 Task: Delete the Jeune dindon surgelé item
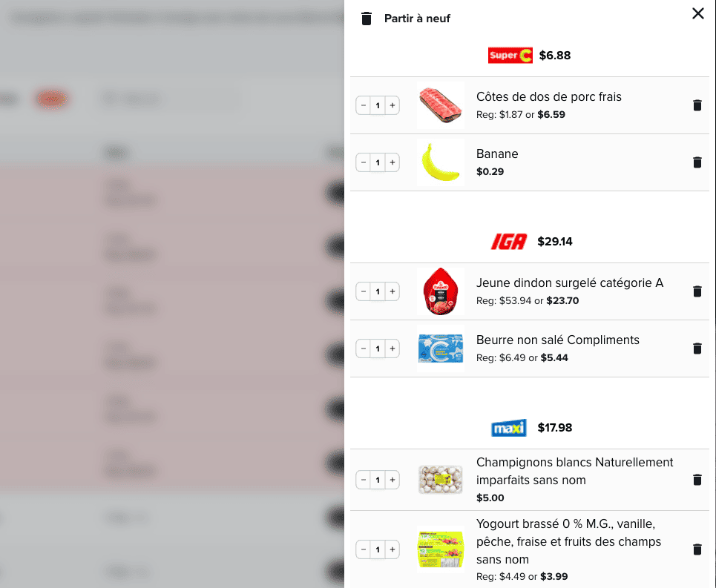click(697, 291)
